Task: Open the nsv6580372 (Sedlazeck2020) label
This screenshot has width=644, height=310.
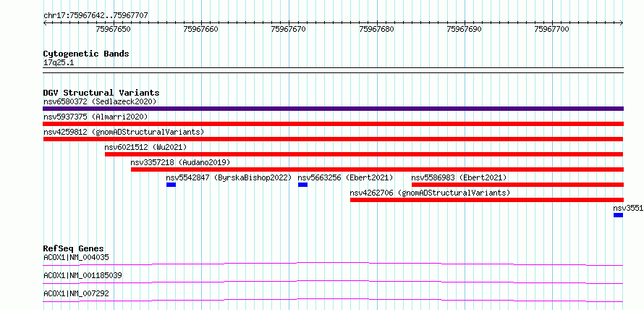Action: coord(100,101)
